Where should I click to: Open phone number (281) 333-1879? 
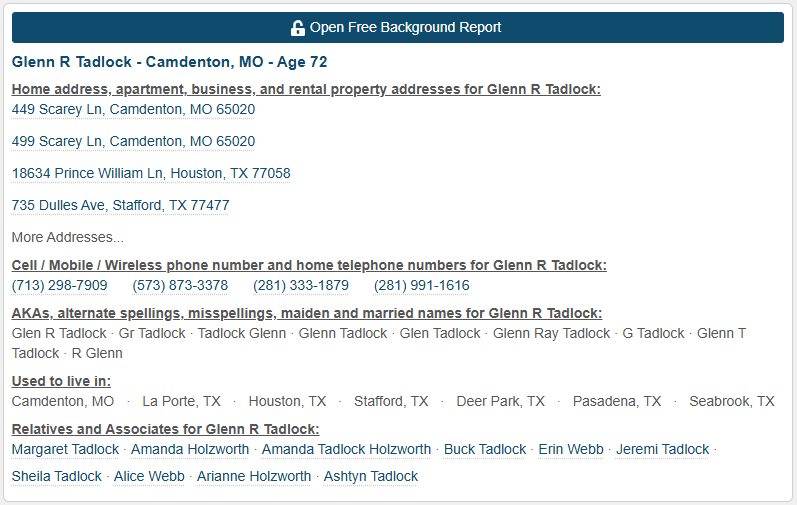pyautogui.click(x=301, y=286)
